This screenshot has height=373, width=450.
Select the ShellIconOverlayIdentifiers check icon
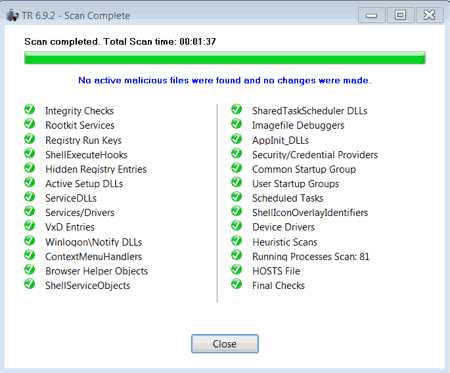point(237,211)
